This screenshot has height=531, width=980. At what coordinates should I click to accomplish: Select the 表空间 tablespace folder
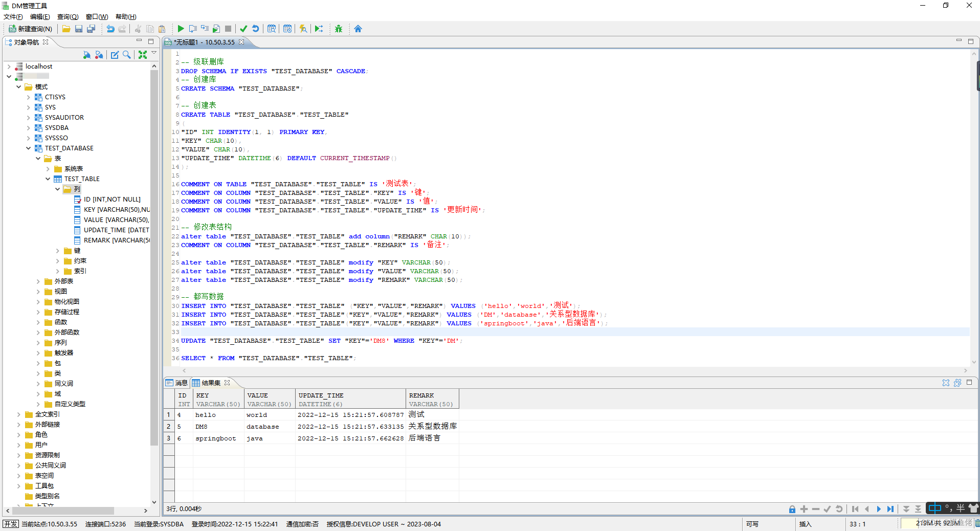(44, 476)
